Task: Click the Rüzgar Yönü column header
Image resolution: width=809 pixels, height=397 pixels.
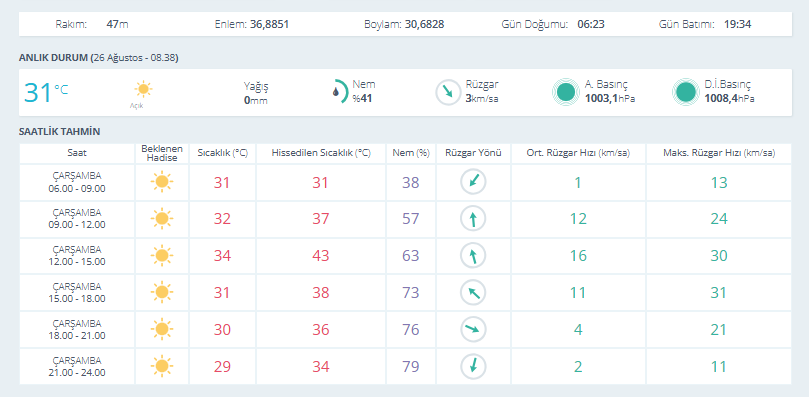Action: [x=474, y=153]
